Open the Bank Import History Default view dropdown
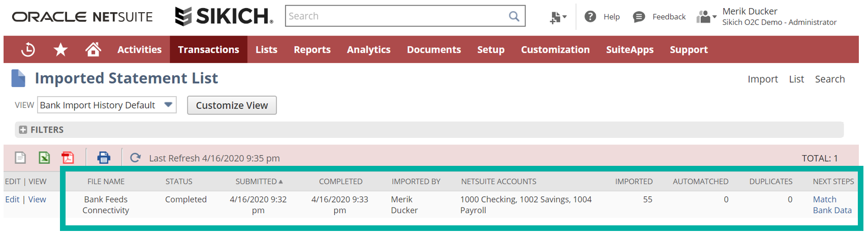Image resolution: width=868 pixels, height=234 pixels. point(168,105)
